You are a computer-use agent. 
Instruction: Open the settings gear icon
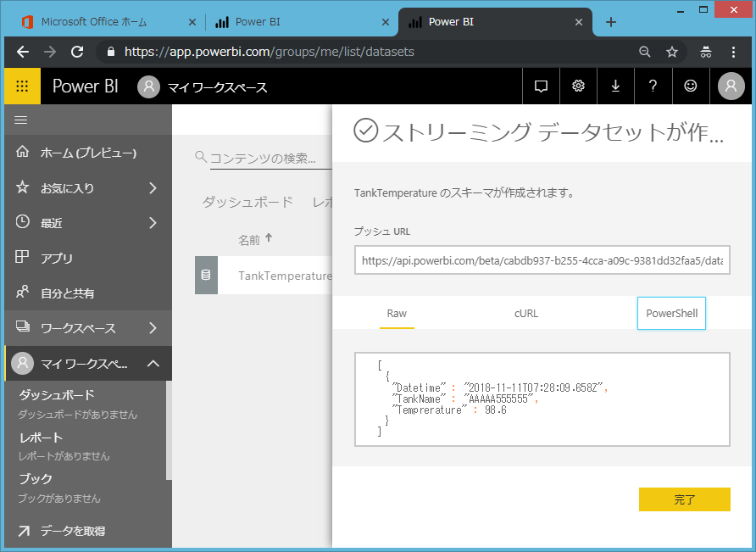click(x=578, y=86)
